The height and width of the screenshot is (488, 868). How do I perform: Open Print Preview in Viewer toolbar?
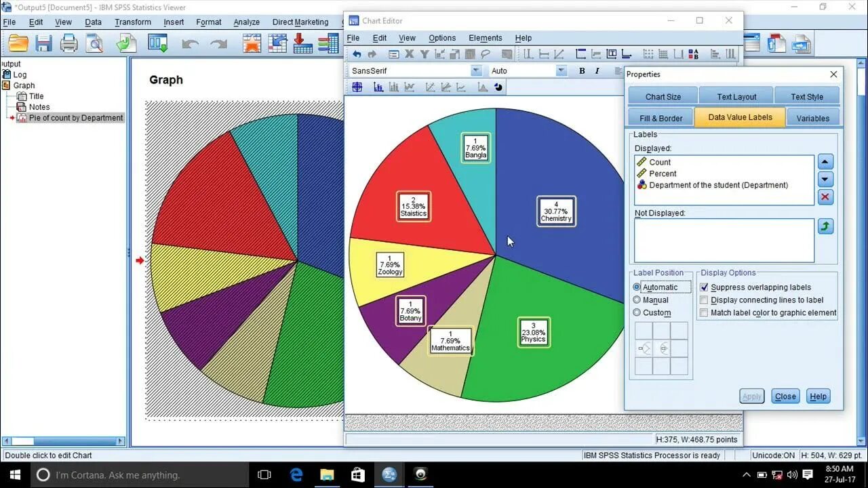click(x=94, y=44)
